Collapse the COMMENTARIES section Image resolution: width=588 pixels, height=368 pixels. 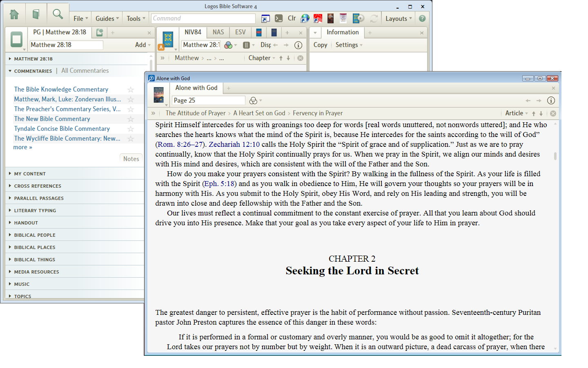tap(31, 71)
